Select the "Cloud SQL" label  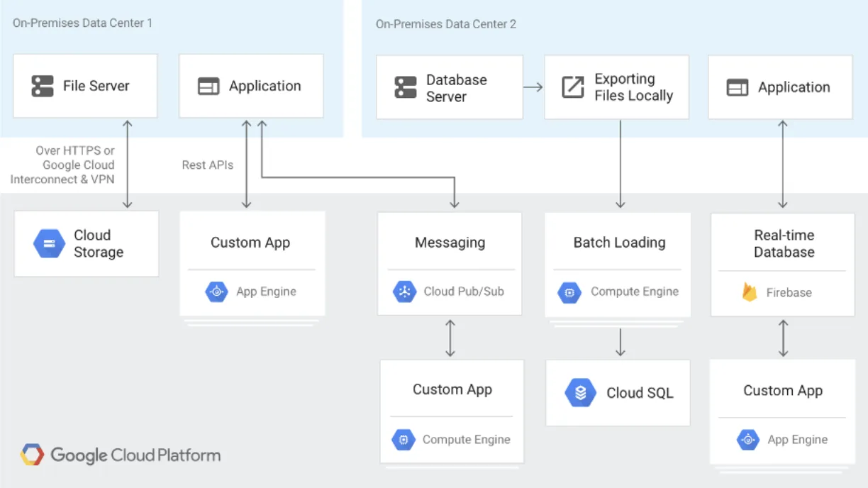640,393
